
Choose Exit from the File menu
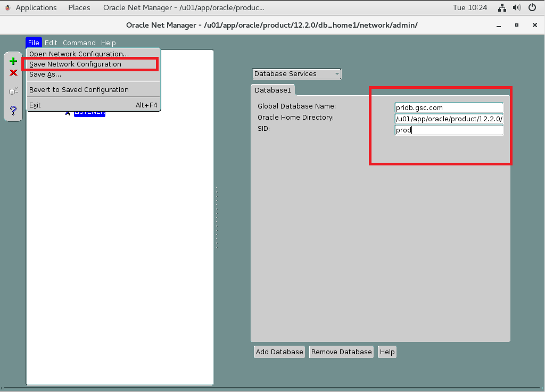[93, 105]
